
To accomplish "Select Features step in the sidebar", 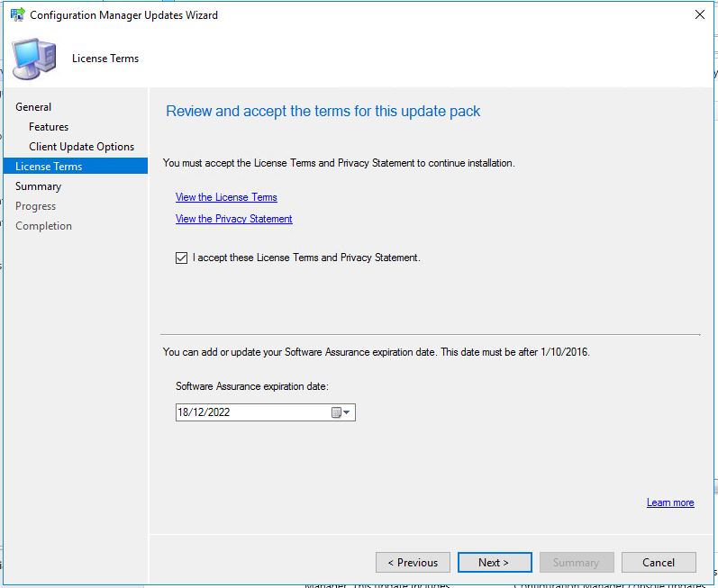I will click(49, 127).
